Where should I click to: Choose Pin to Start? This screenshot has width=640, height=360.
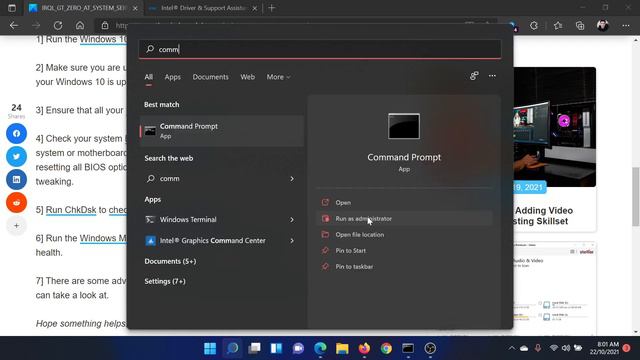click(x=404, y=251)
